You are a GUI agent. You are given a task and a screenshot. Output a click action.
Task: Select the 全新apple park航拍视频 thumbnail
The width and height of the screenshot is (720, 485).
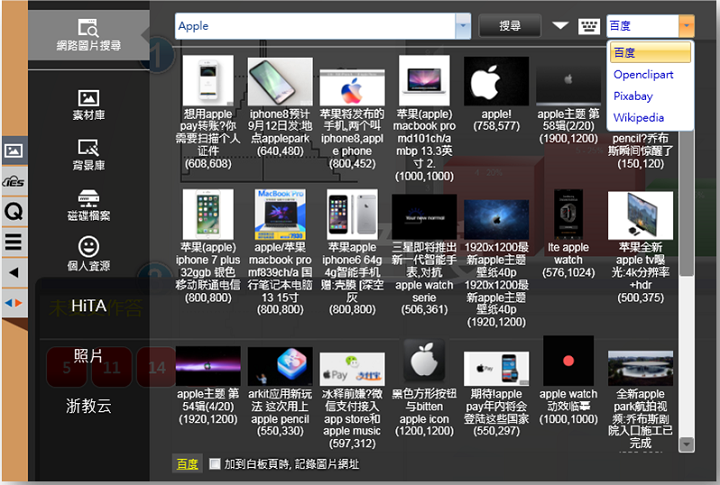pos(641,368)
